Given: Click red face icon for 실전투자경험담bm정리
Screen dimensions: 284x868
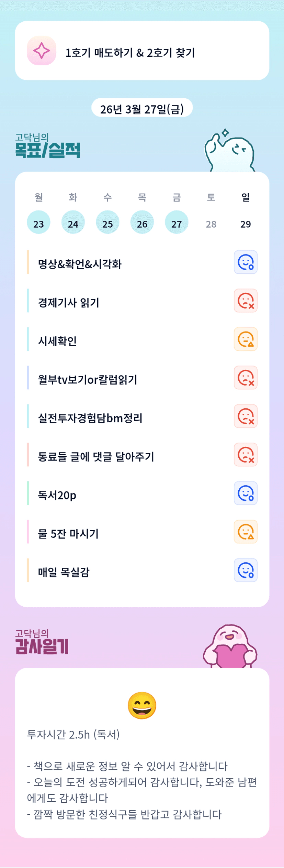Looking at the screenshot, I should (x=246, y=416).
